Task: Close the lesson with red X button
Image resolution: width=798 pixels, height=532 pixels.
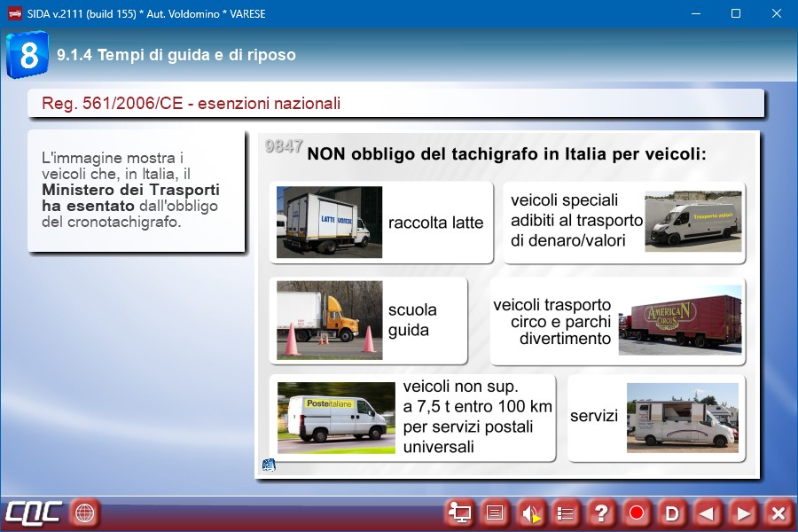Action: pyautogui.click(x=778, y=512)
